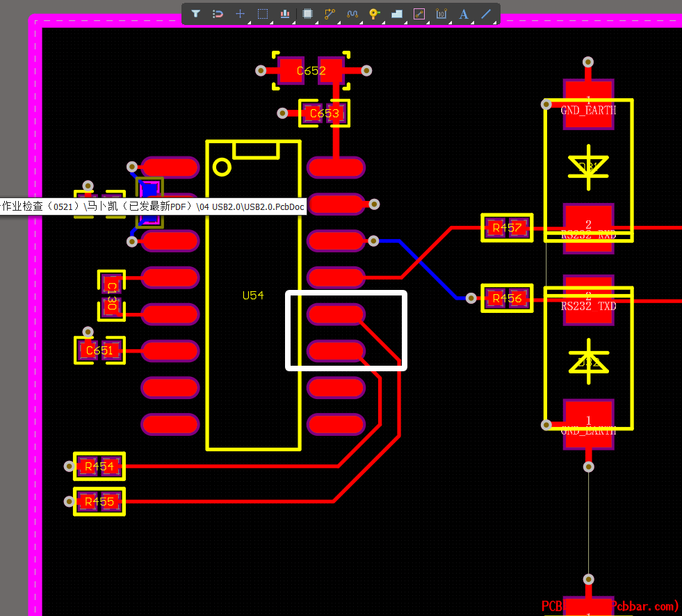Click the lower GND_EARTH pad 1

click(588, 424)
